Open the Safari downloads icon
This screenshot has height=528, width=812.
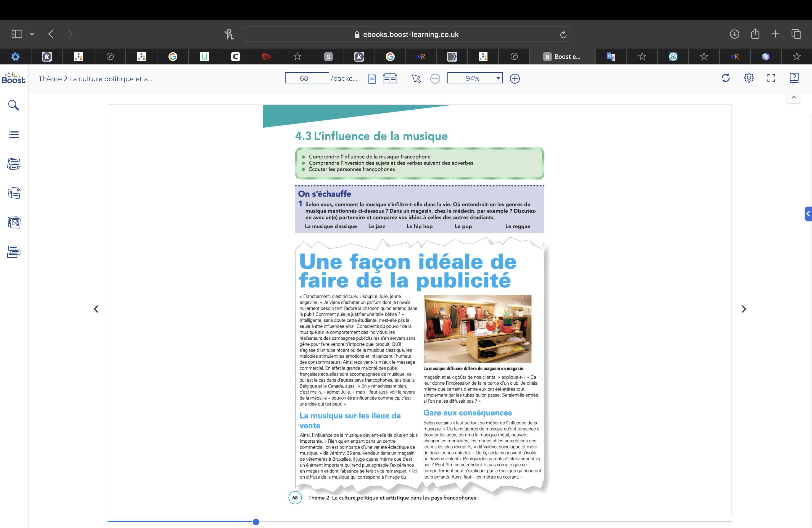(735, 34)
